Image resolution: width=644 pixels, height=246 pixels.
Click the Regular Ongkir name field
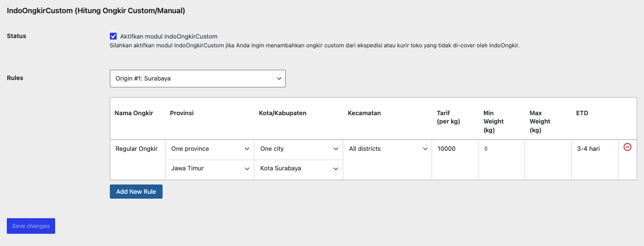tap(138, 149)
